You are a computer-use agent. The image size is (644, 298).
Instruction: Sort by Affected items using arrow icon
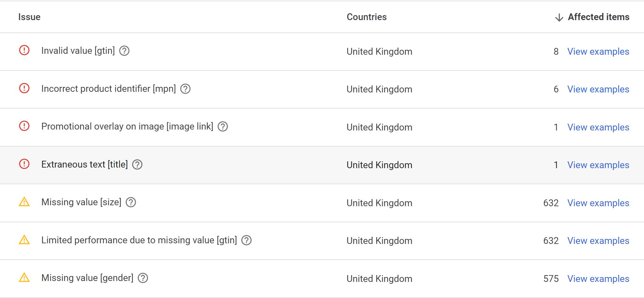pyautogui.click(x=559, y=17)
